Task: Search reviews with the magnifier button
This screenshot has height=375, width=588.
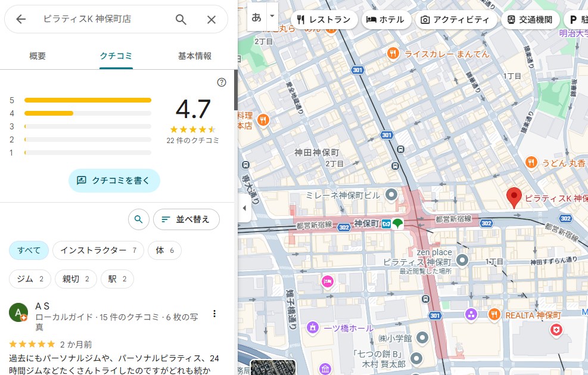Action: tap(138, 219)
